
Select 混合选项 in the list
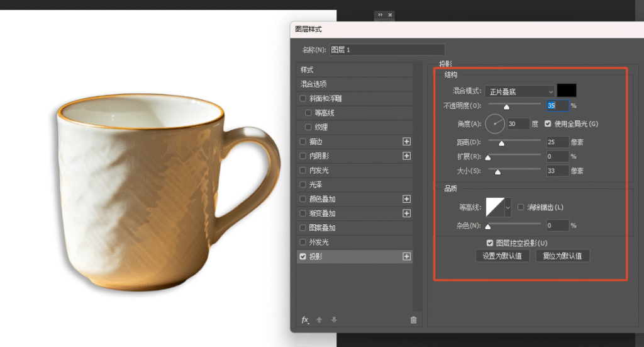pos(355,84)
